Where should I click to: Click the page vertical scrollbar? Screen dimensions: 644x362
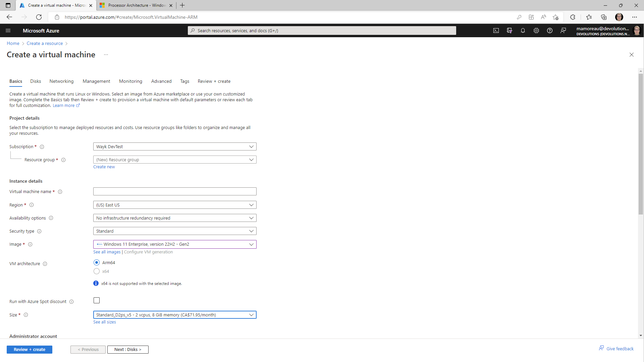[x=641, y=144]
